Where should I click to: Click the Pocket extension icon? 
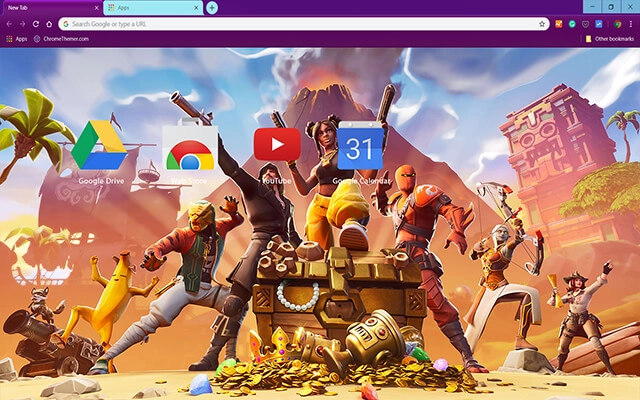click(x=585, y=24)
